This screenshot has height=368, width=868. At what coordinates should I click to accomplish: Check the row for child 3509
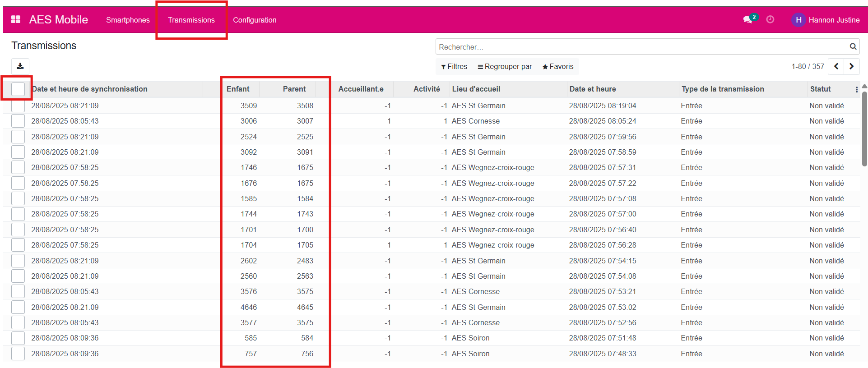tap(18, 106)
